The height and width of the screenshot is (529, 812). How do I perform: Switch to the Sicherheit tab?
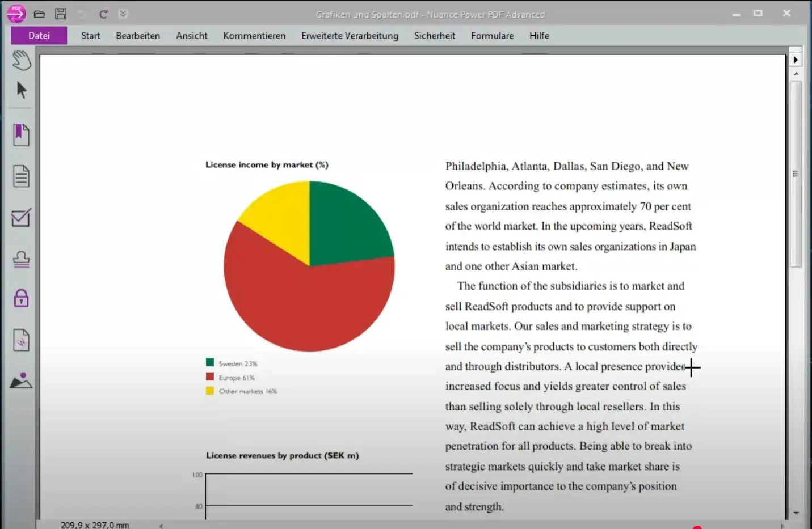(435, 36)
